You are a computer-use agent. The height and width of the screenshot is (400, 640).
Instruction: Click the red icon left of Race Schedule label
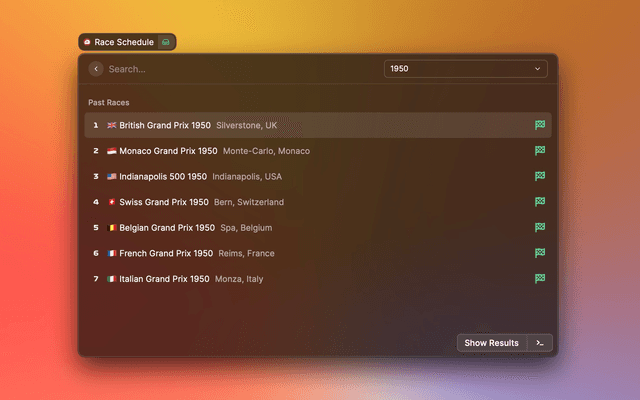tap(87, 42)
